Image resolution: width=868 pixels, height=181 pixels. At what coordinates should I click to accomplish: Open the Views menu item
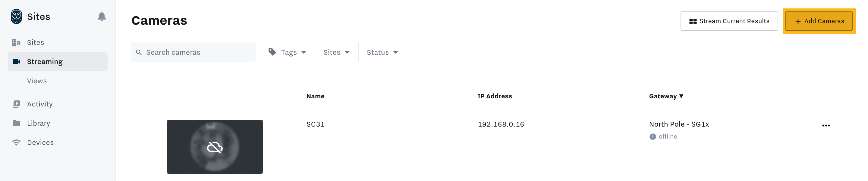[37, 81]
